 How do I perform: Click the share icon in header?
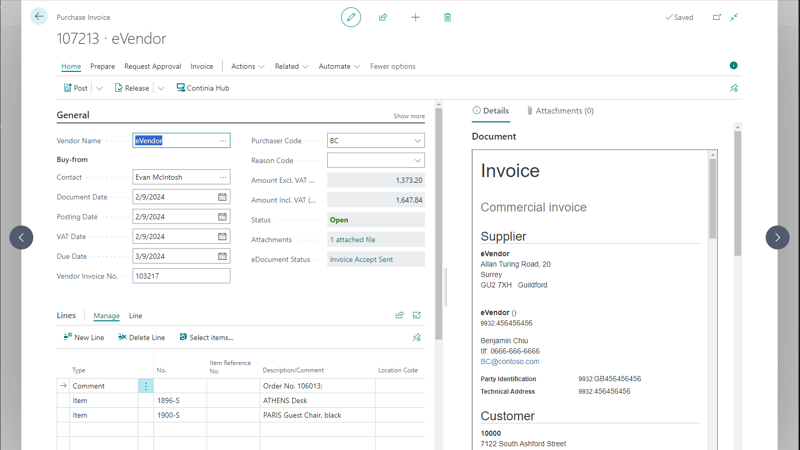point(383,17)
